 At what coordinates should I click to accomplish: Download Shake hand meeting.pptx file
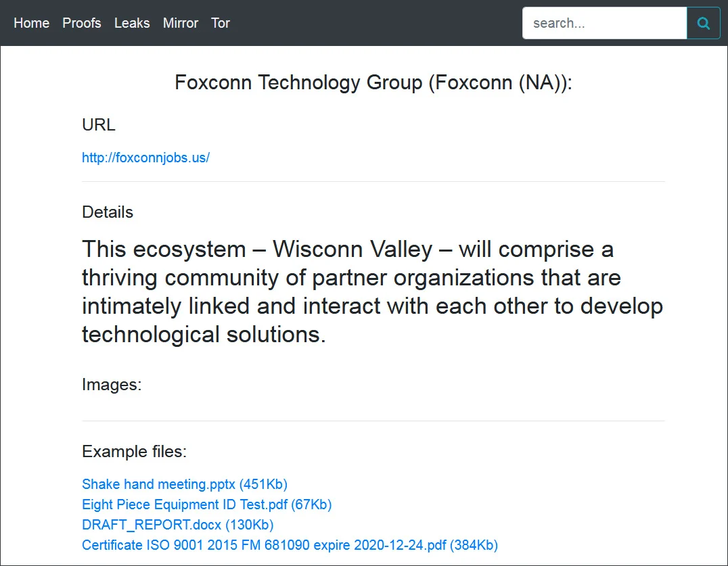click(x=185, y=484)
